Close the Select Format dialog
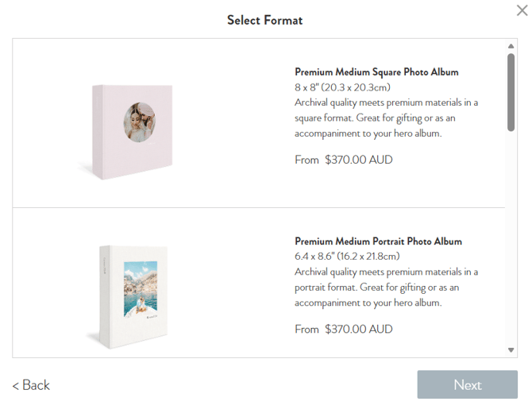 click(x=522, y=10)
